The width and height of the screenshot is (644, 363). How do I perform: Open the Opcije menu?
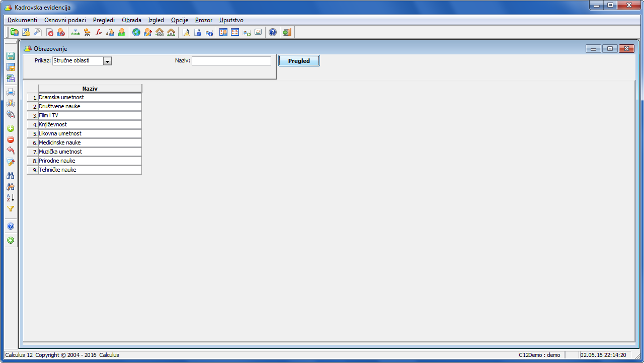(x=180, y=20)
